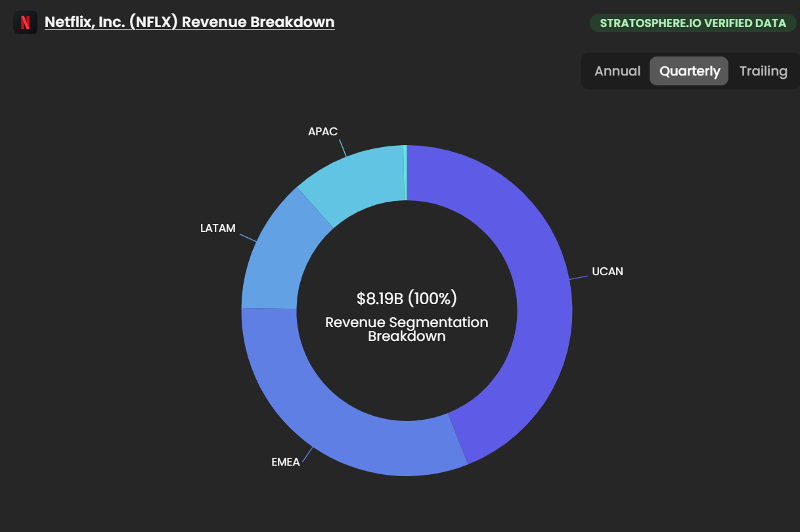The image size is (800, 532).
Task: Click the APAC label text
Action: tap(322, 131)
